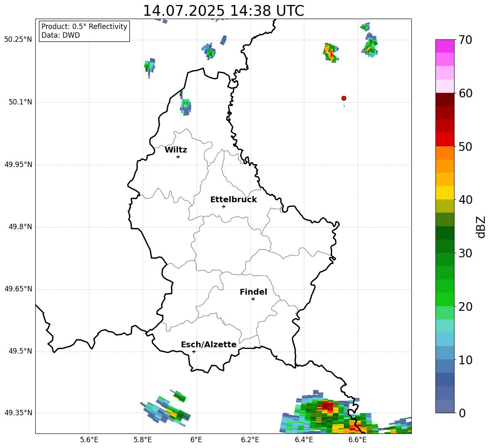Viewport: 491px width, 448px height.
Task: Click the Esch/Alzette city label
Action: tap(209, 344)
